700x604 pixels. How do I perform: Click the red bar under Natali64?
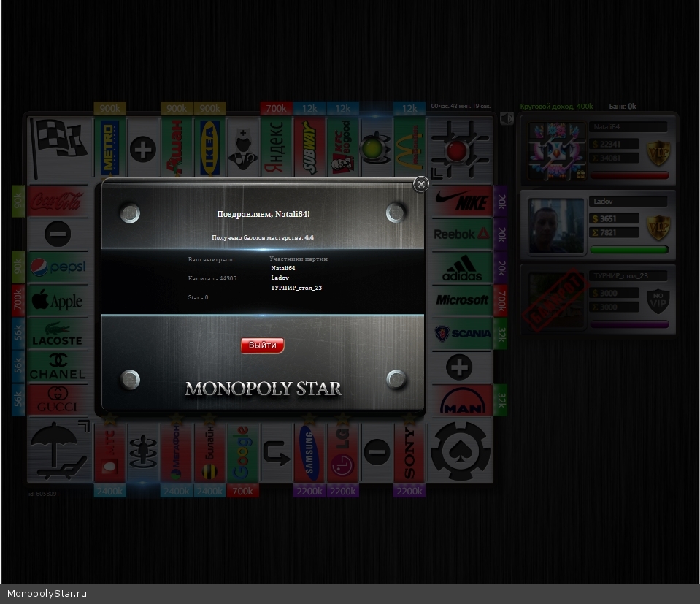click(629, 175)
